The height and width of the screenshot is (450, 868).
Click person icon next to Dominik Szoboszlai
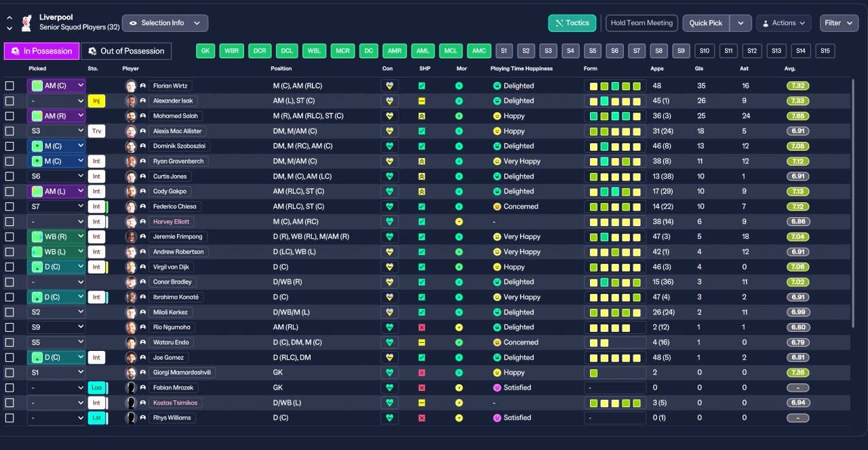coord(143,146)
